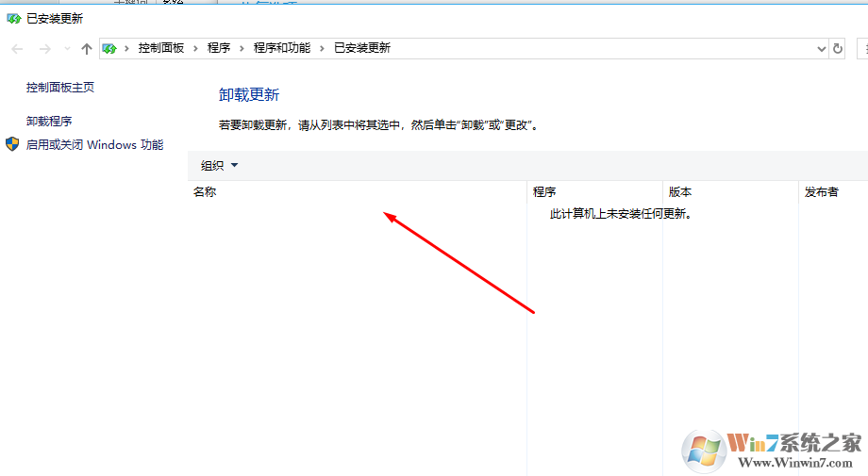Click the breadcrumb chevron after the location icon
Image resolution: width=868 pixels, height=476 pixels.
pyautogui.click(x=126, y=49)
